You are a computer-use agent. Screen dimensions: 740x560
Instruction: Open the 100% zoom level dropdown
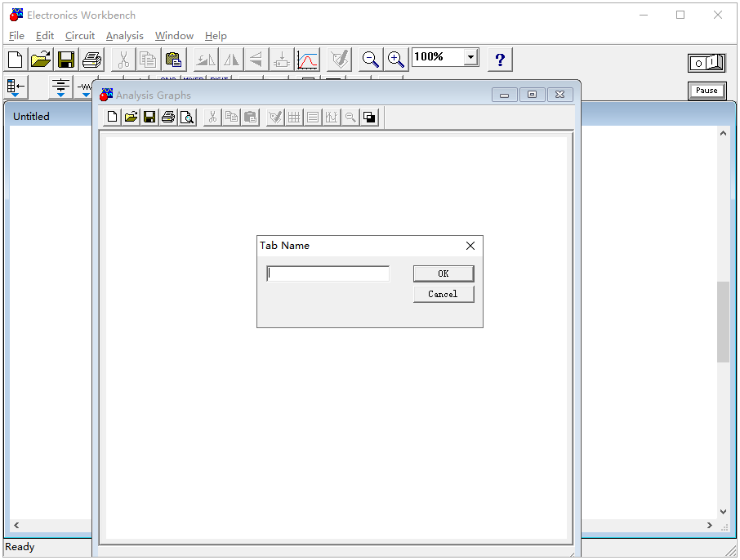(470, 57)
